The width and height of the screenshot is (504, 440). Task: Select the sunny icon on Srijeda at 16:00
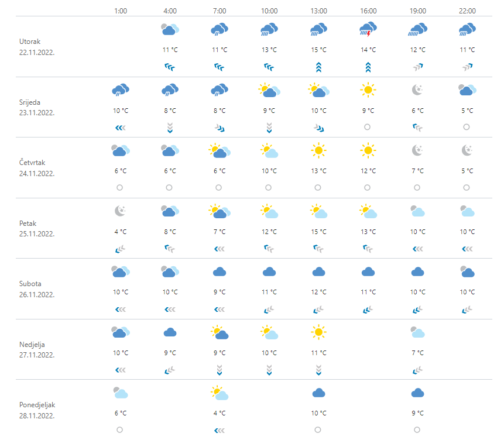[x=368, y=90]
